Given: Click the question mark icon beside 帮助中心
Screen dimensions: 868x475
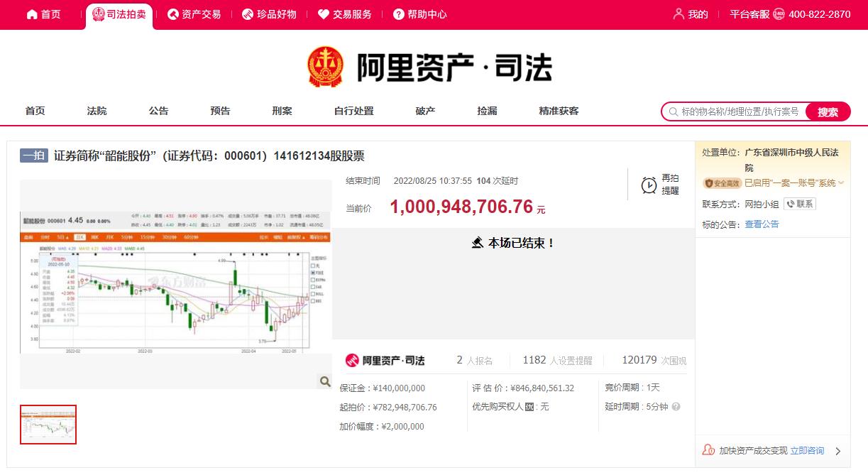Looking at the screenshot, I should pyautogui.click(x=399, y=14).
